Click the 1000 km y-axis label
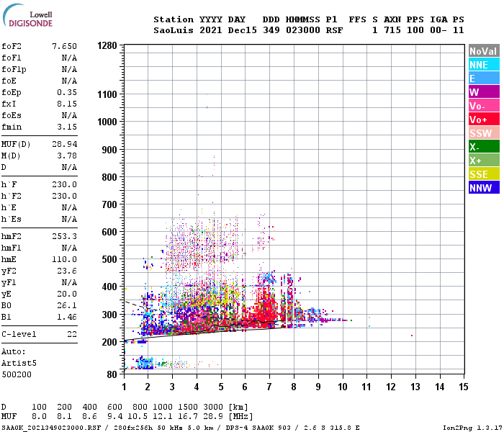This screenshot has height=432, width=504. coord(107,122)
